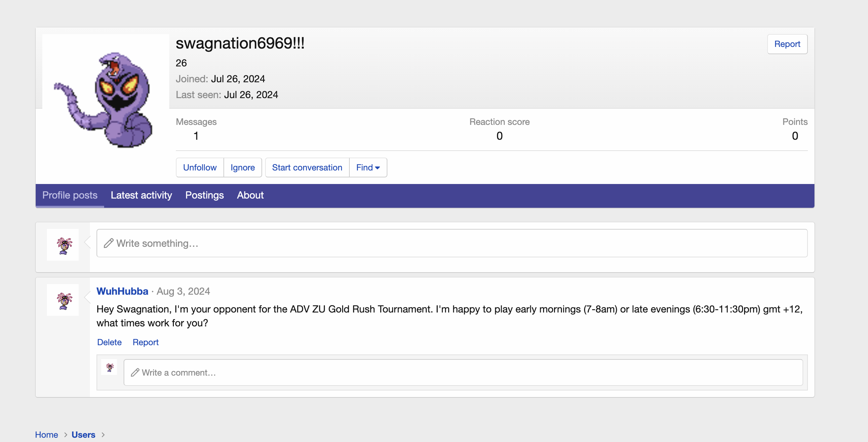This screenshot has height=442, width=868.
Task: View the About tab
Action: tap(250, 195)
